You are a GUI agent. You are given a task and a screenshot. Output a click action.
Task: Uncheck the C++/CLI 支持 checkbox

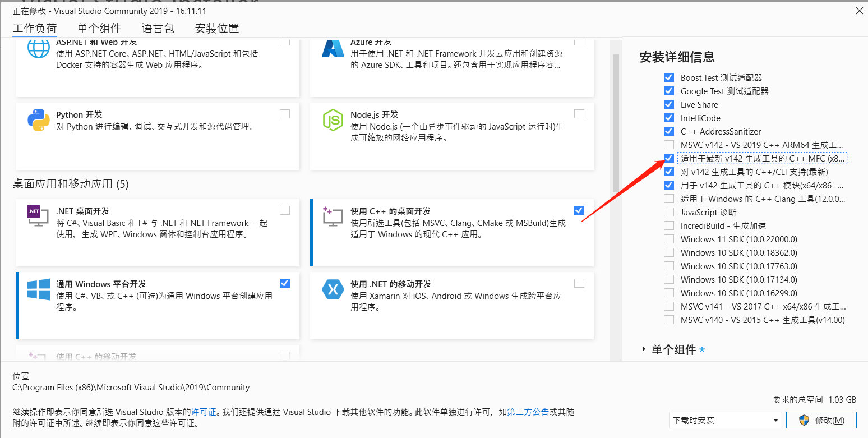[668, 172]
